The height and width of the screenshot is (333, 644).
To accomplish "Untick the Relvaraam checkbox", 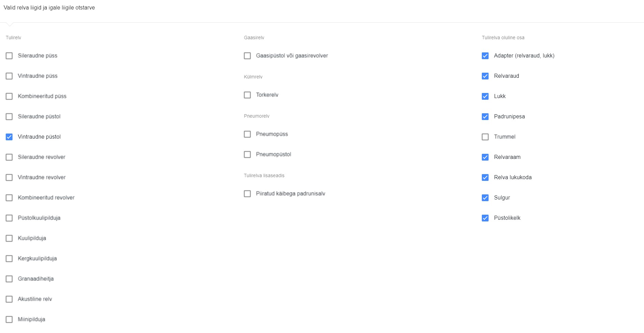I will tap(485, 157).
